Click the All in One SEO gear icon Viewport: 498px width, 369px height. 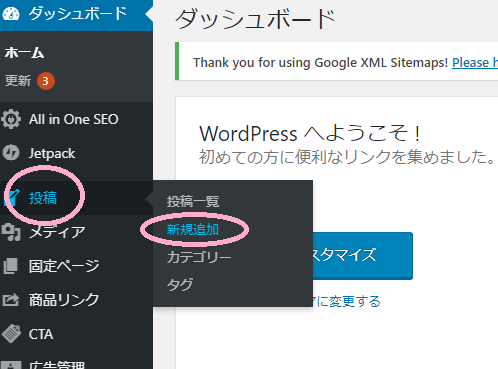11,119
